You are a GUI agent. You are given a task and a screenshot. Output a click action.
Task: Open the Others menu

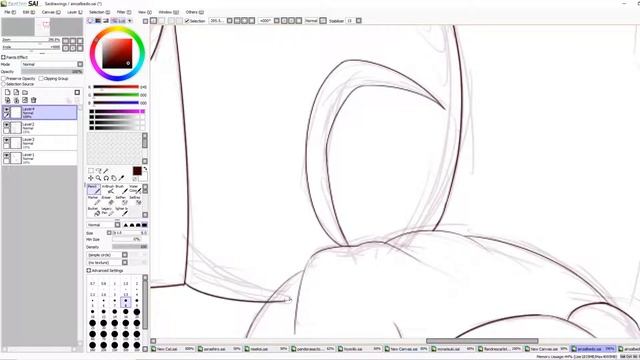tap(195, 12)
